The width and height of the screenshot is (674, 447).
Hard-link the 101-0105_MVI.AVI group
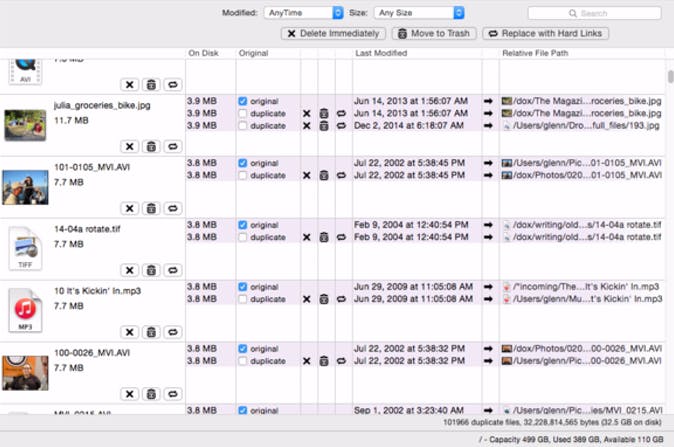click(x=172, y=208)
